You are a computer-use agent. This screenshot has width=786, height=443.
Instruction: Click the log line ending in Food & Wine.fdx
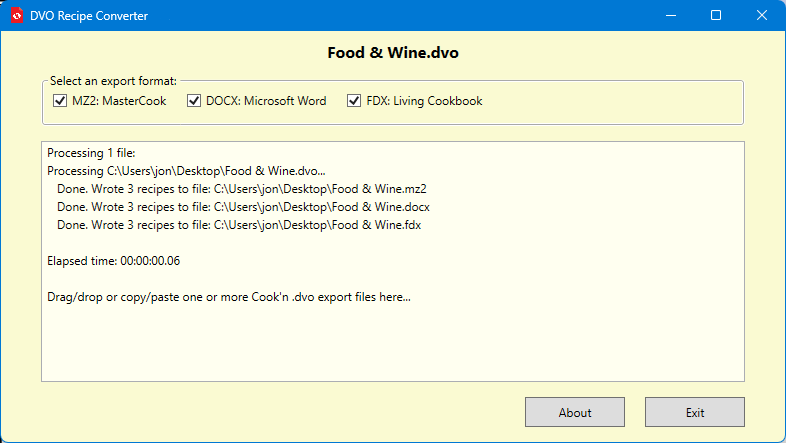(x=239, y=225)
